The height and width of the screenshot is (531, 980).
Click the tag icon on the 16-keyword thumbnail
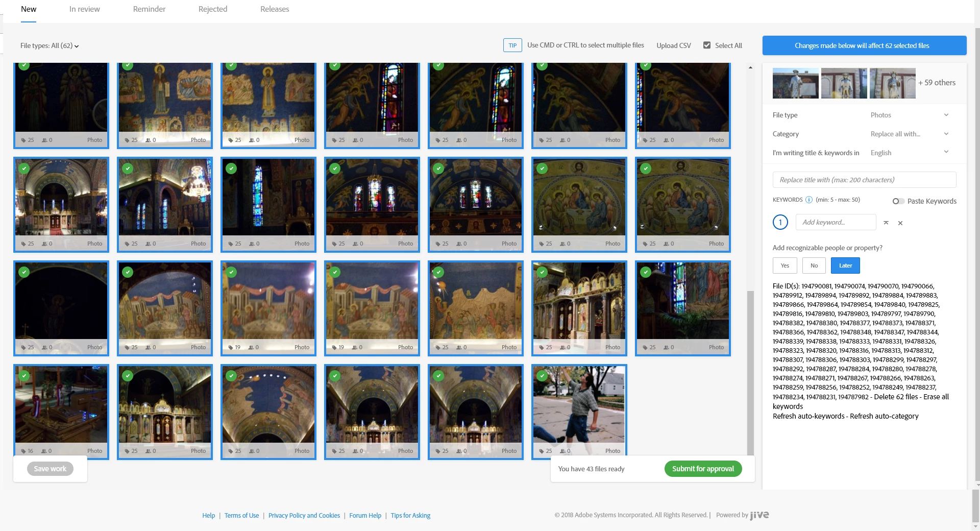click(x=23, y=451)
